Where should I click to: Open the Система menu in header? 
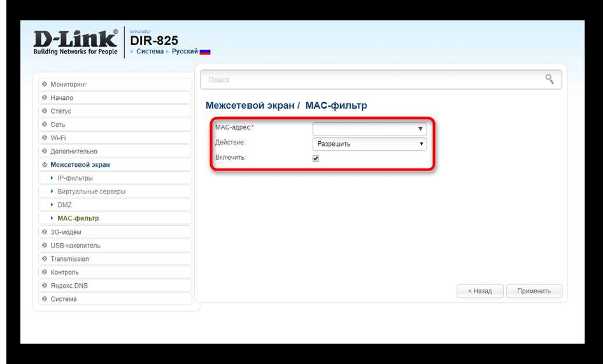150,52
